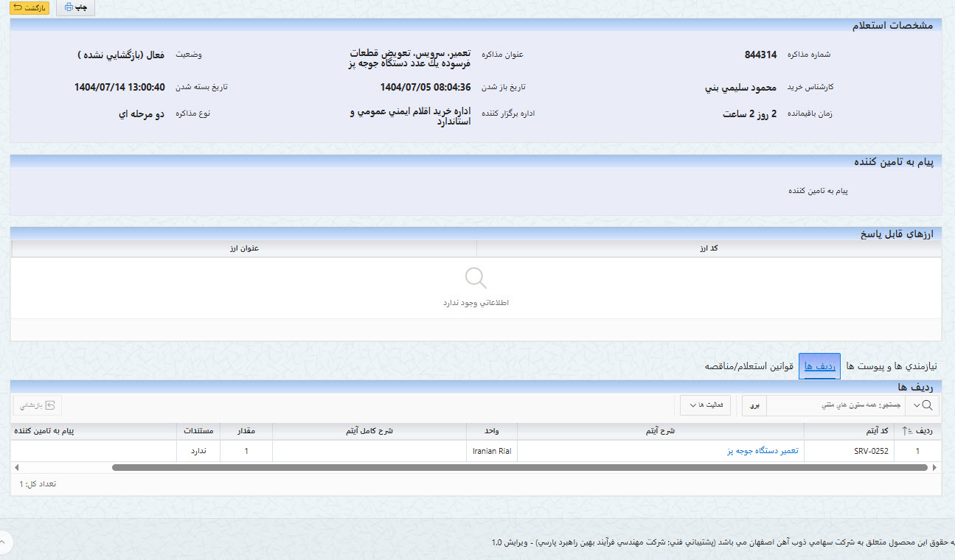Click the print (چاپ) button
Screen dimensions: 955x560
point(75,7)
